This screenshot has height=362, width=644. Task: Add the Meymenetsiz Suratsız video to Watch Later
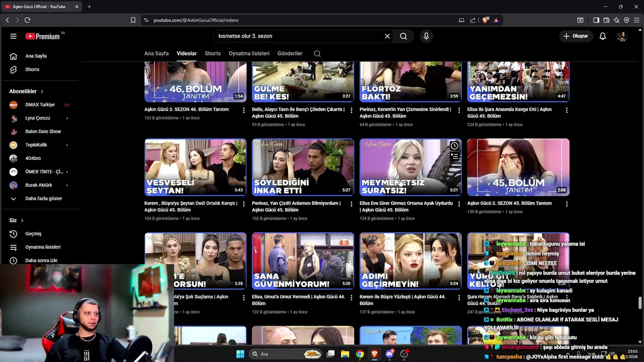[454, 146]
